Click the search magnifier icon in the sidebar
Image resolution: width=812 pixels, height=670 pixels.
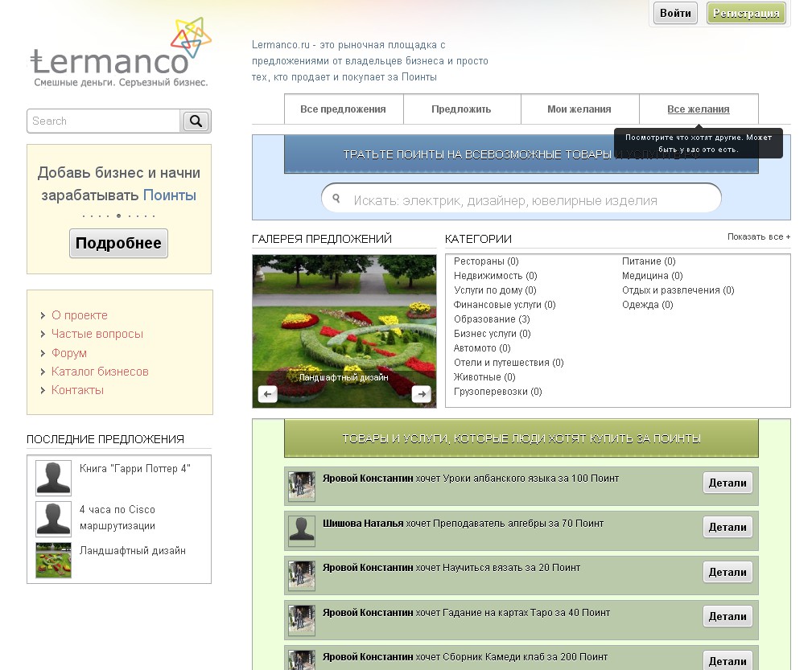195,121
